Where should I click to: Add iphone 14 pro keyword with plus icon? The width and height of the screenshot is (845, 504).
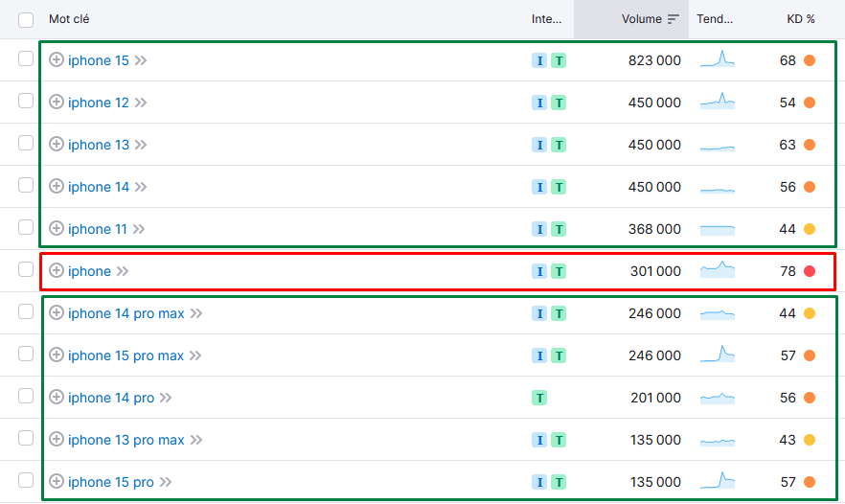tap(57, 397)
